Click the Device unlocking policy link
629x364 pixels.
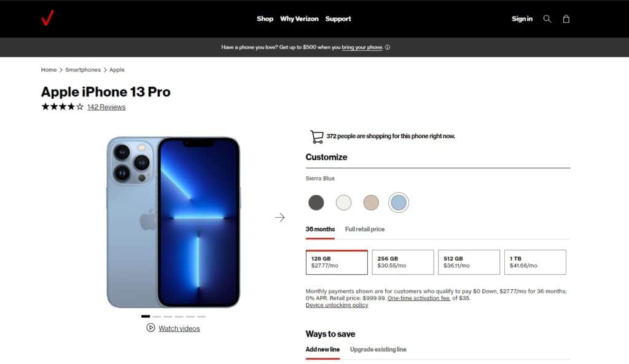337,305
